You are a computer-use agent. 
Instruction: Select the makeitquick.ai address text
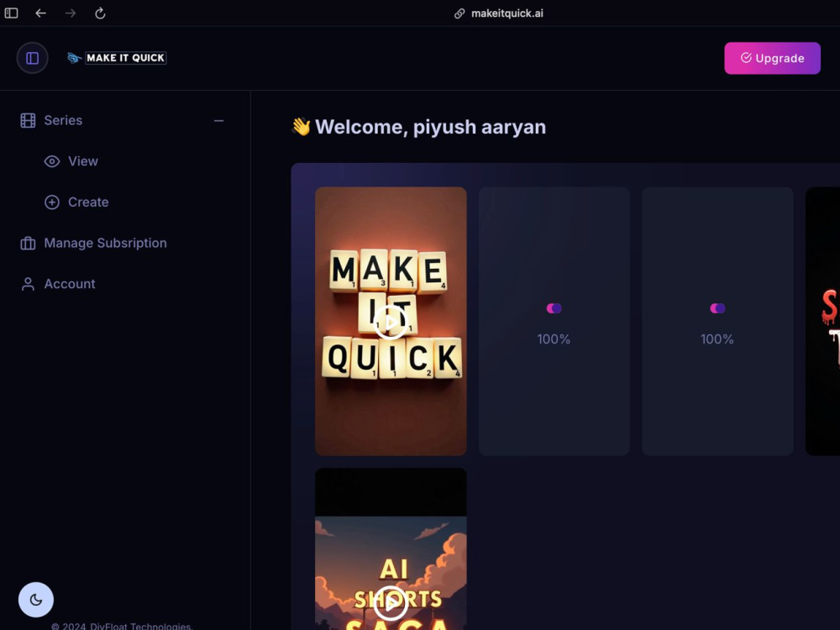(507, 13)
